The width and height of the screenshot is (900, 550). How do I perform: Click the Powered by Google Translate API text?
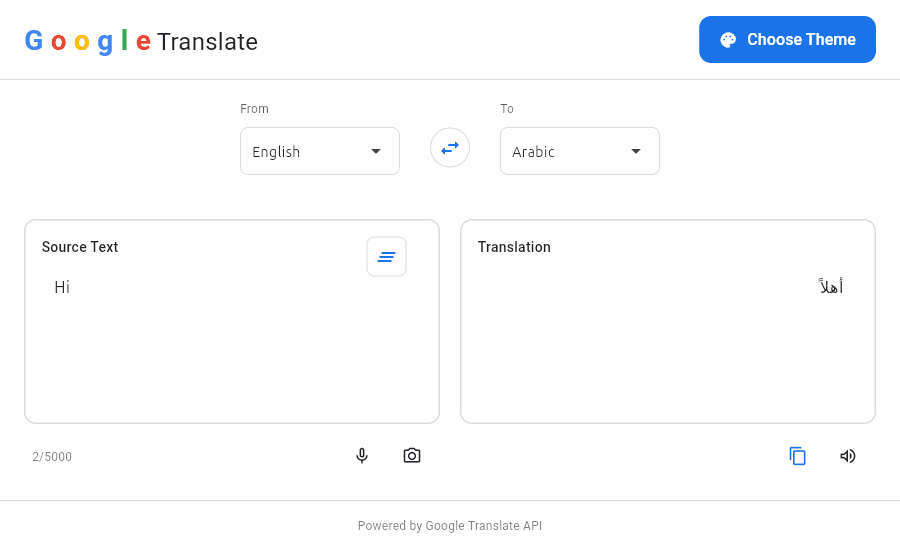point(450,526)
